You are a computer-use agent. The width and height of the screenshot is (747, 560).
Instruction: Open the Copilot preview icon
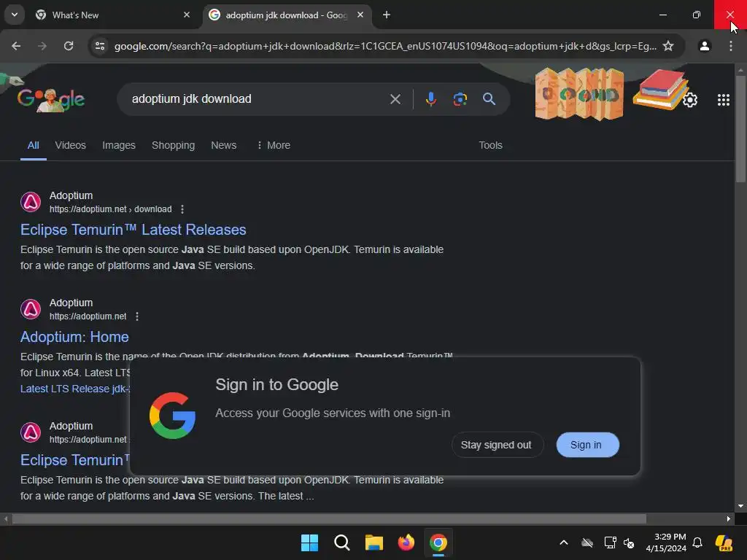click(724, 542)
